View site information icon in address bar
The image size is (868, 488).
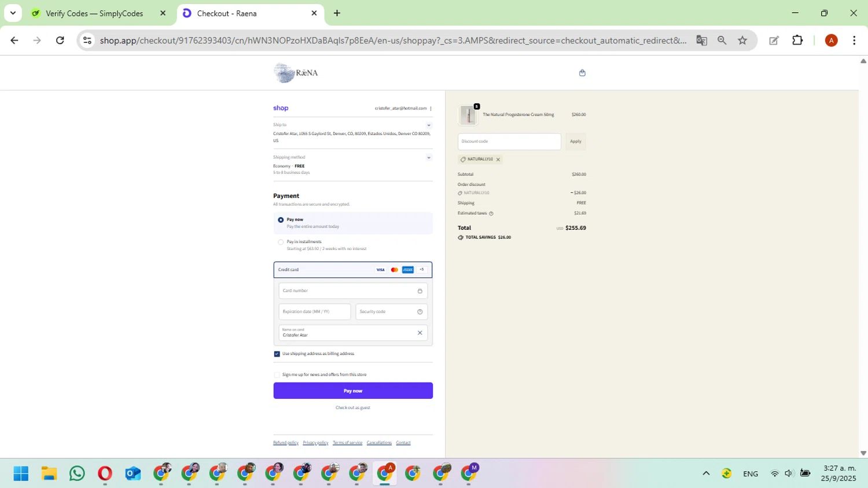coord(87,41)
